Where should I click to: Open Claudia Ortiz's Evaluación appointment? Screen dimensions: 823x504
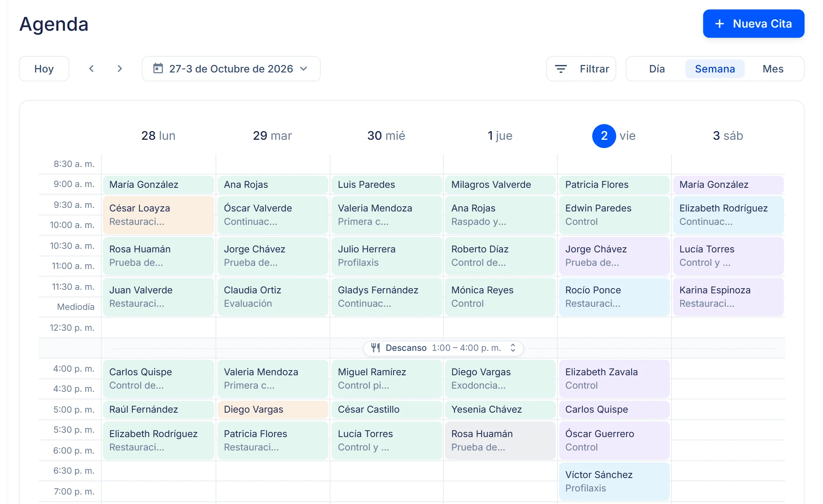coord(273,297)
